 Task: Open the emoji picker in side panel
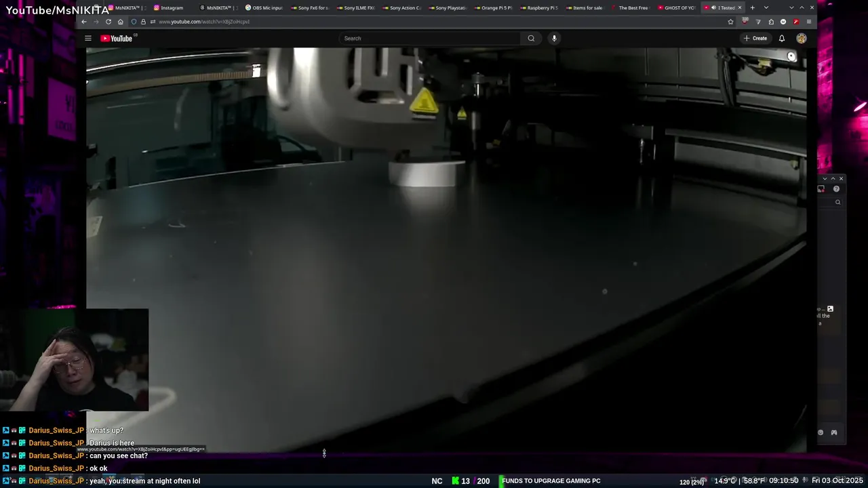821,432
